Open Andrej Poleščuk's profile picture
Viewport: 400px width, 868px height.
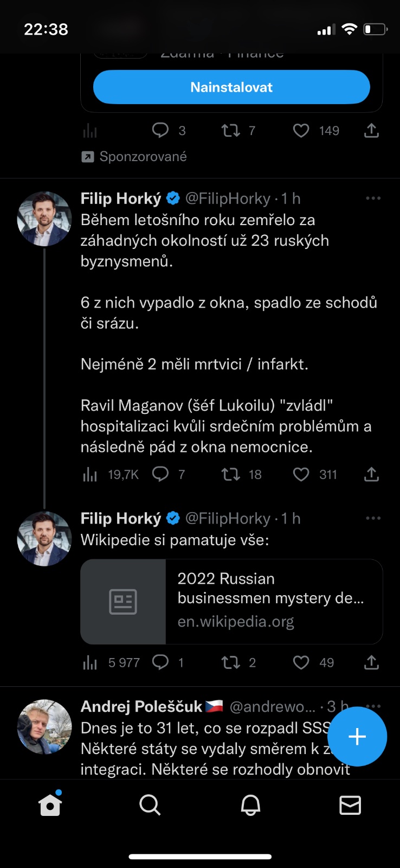coord(44,727)
